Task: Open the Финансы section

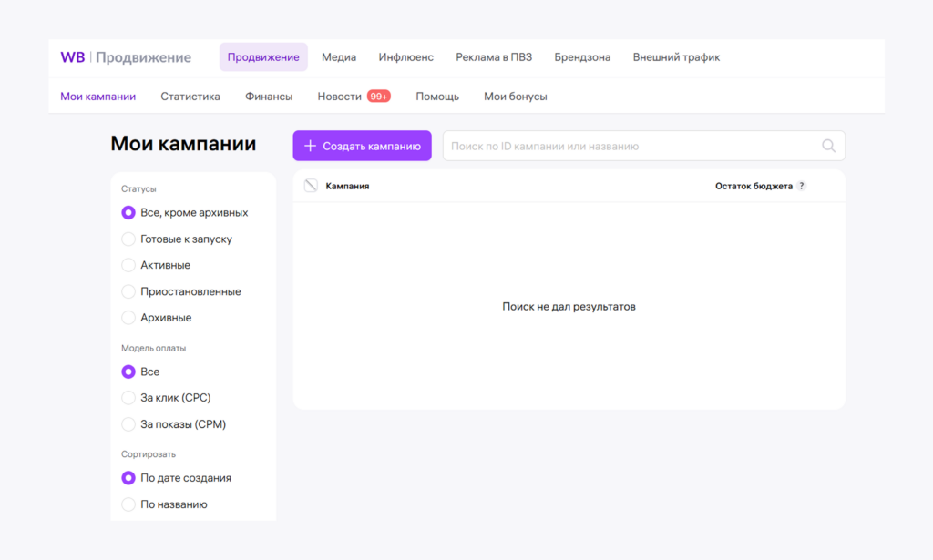Action: point(268,95)
